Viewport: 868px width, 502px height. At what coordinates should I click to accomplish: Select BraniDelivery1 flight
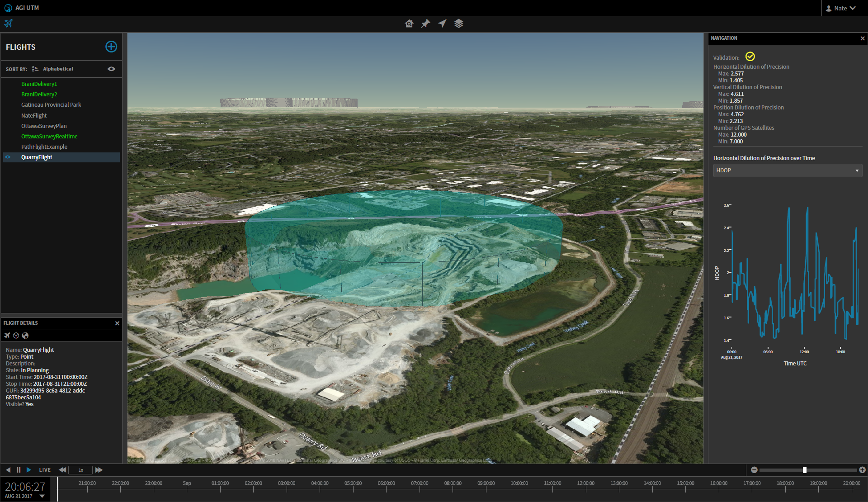[39, 84]
